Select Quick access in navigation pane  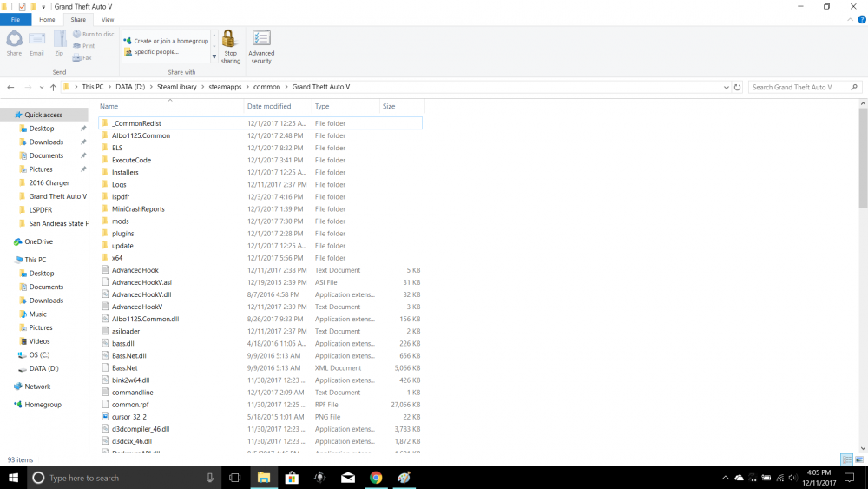click(x=43, y=115)
